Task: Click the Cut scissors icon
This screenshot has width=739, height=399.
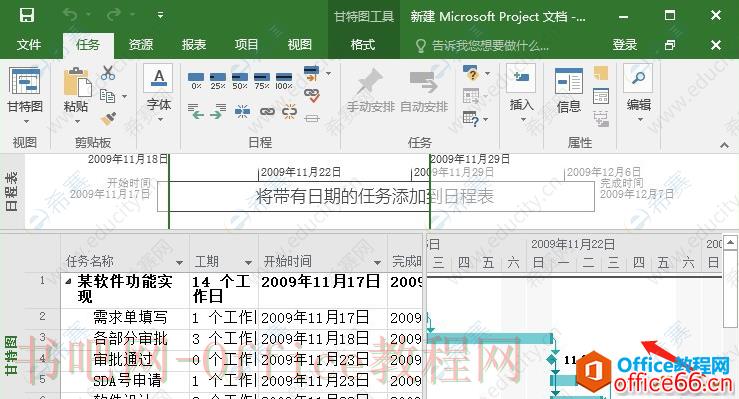Action: [x=108, y=73]
